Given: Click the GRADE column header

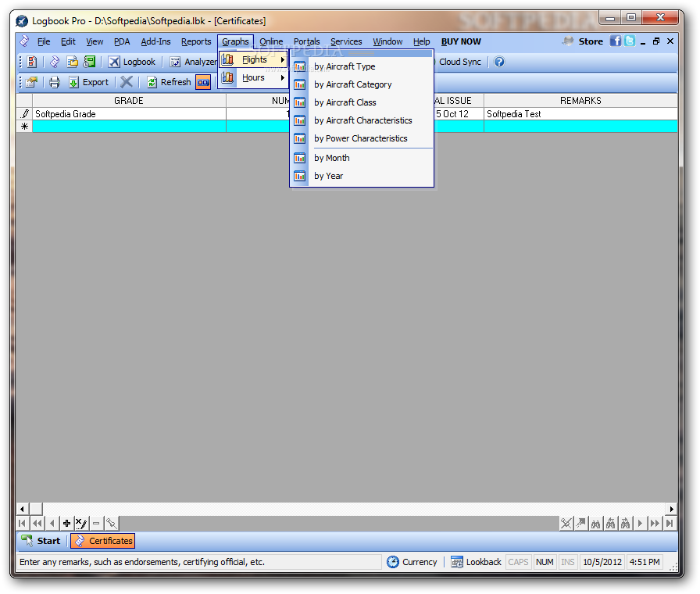Looking at the screenshot, I should [x=129, y=101].
